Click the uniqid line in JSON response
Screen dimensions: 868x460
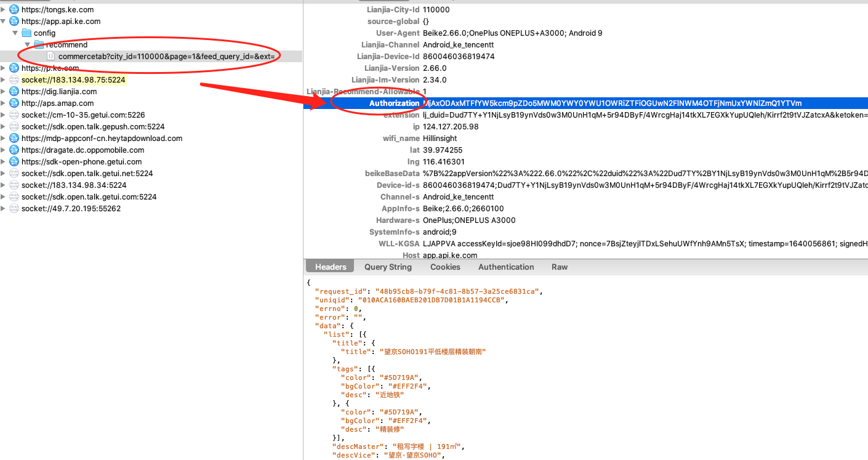coord(412,300)
